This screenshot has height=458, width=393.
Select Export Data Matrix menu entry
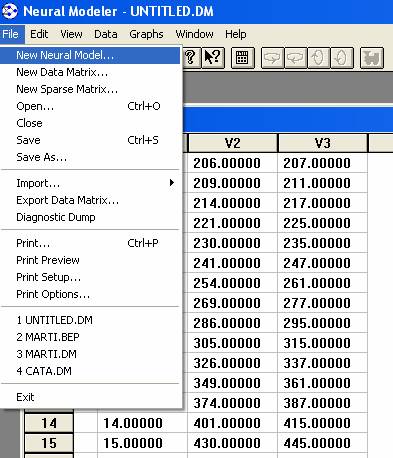tap(90, 200)
